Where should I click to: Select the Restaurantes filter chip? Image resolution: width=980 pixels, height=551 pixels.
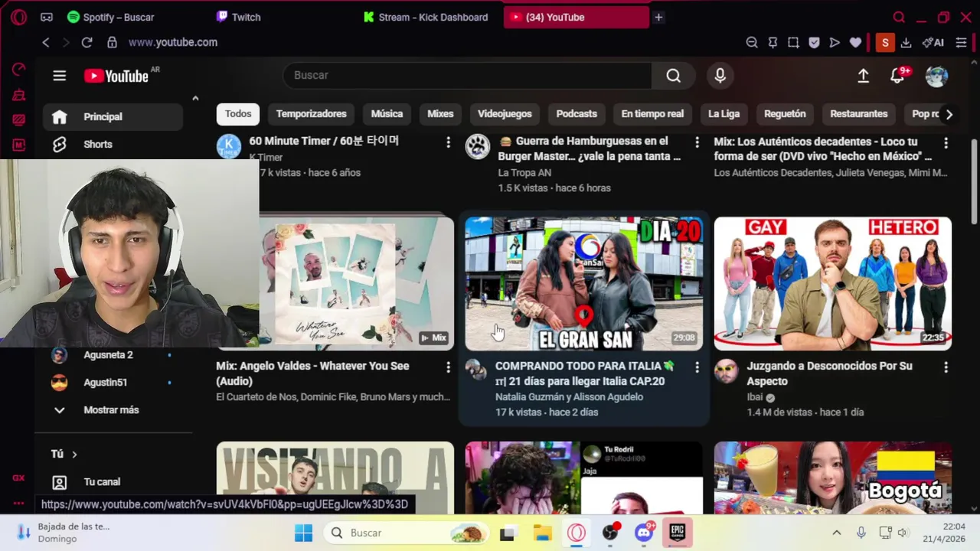click(x=859, y=114)
